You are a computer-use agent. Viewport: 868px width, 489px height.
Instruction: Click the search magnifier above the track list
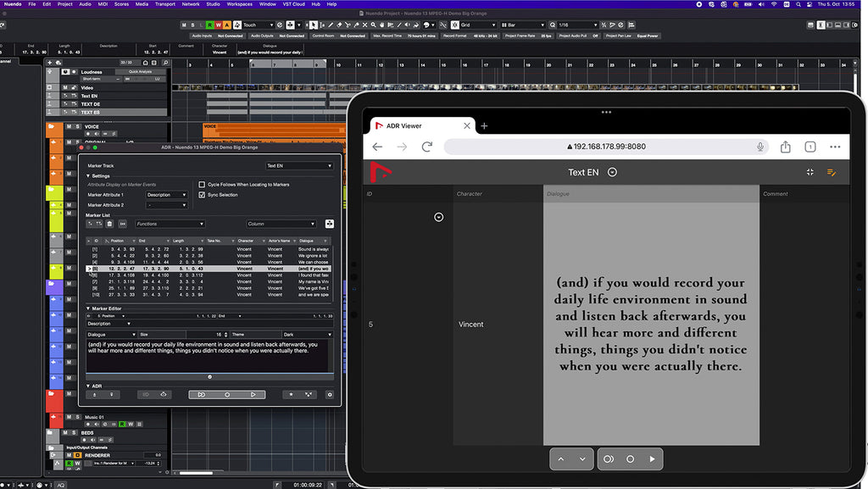tap(165, 63)
